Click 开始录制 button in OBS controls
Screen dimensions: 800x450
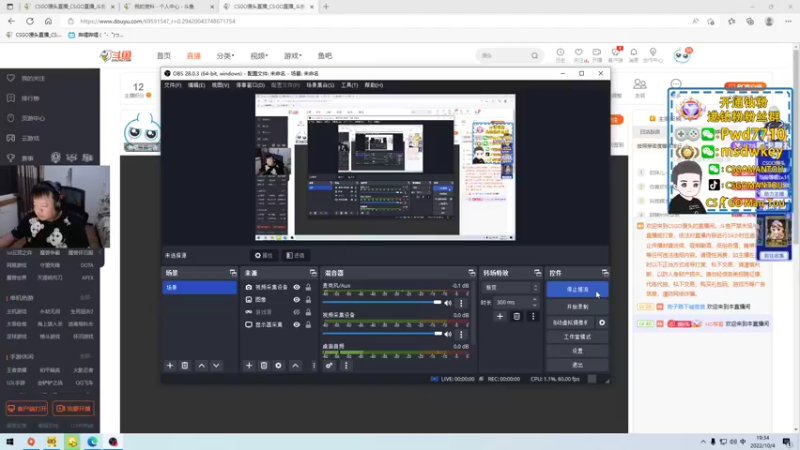pyautogui.click(x=577, y=307)
